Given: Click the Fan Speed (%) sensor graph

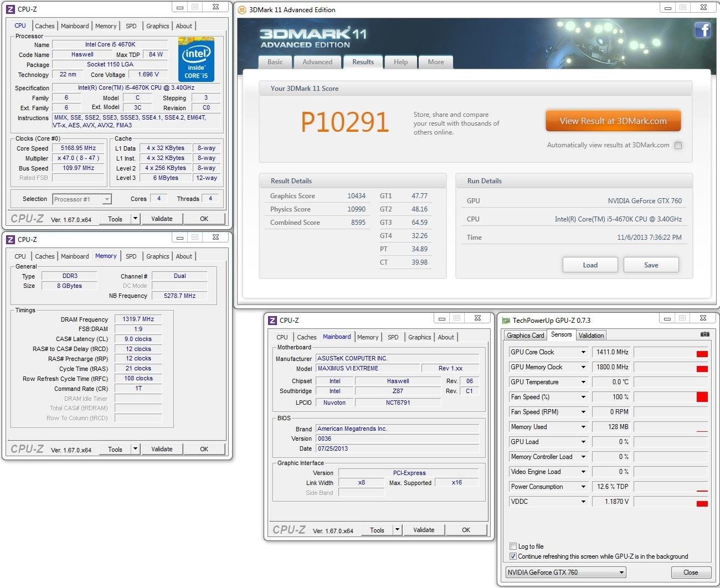Looking at the screenshot, I should click(671, 397).
